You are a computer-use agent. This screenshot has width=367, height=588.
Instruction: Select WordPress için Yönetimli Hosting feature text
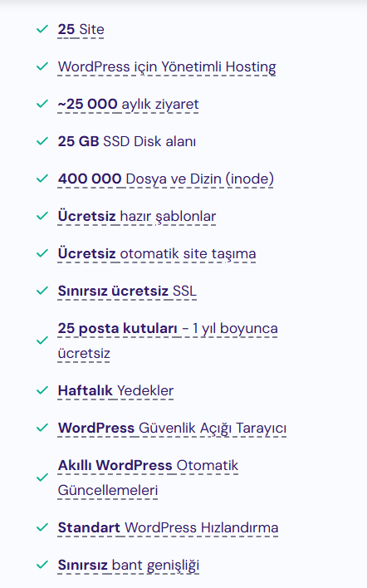(x=167, y=66)
